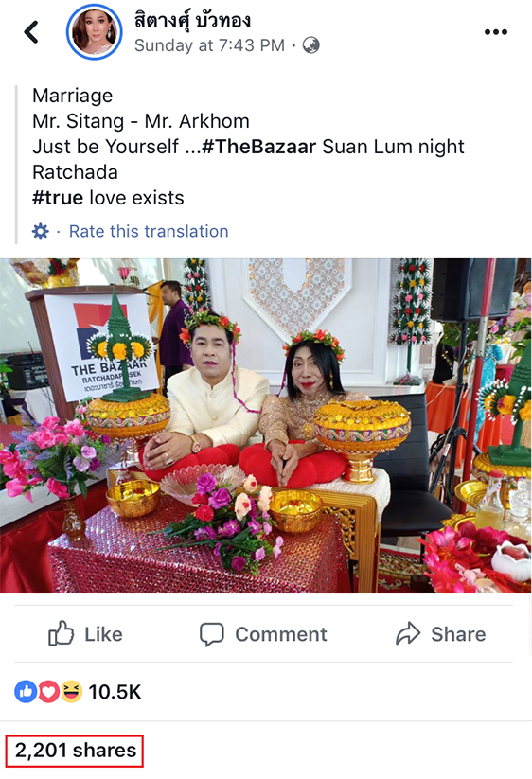532x779 pixels.
Task: Click the blue Like reaction icon
Action: (x=26, y=692)
